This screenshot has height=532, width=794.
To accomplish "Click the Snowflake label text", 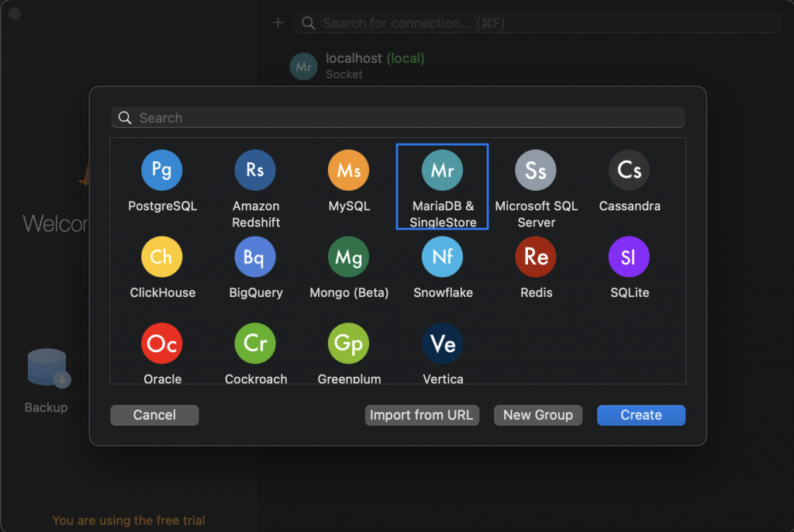I will click(x=443, y=293).
